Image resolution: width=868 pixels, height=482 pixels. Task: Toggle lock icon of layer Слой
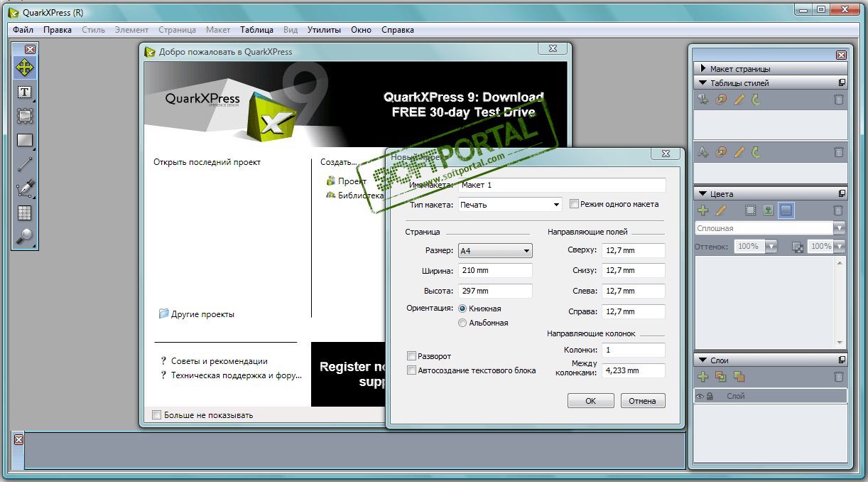click(x=710, y=397)
